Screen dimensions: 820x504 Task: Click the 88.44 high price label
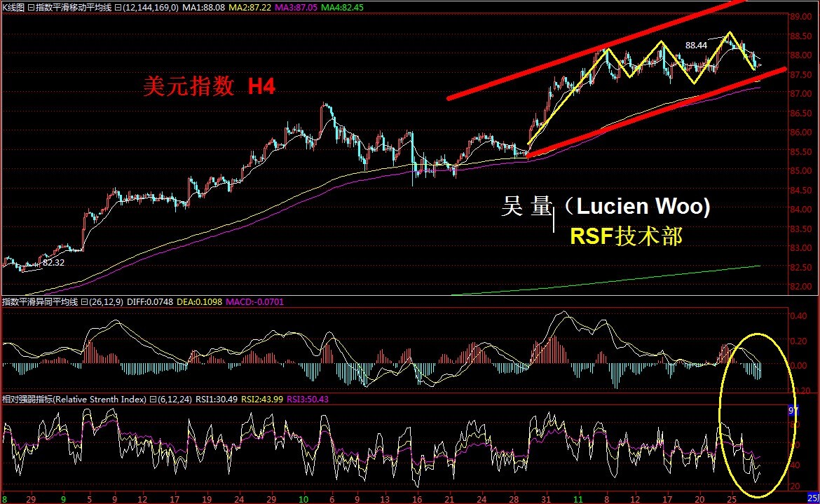(696, 46)
